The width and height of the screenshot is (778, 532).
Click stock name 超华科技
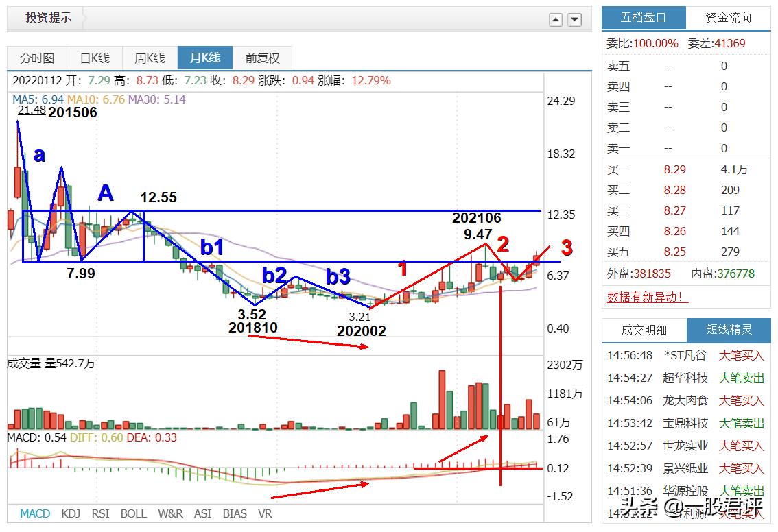click(685, 378)
